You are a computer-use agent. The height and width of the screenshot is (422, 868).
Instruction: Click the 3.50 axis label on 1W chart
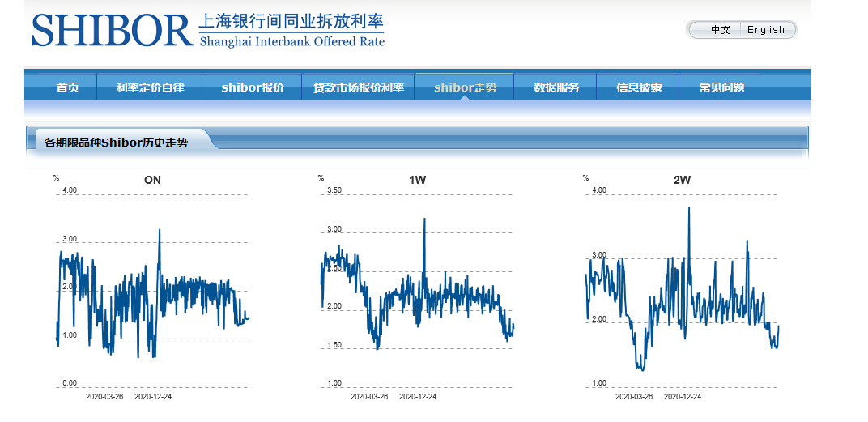click(335, 190)
